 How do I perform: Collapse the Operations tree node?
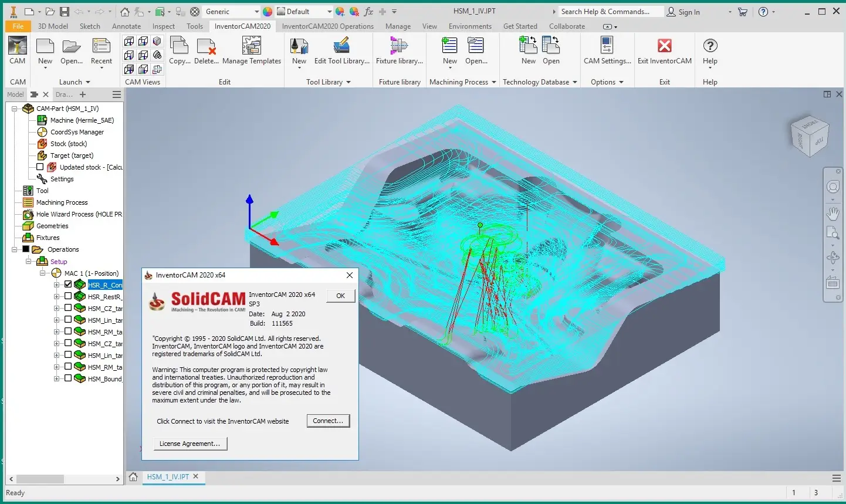[x=14, y=249]
